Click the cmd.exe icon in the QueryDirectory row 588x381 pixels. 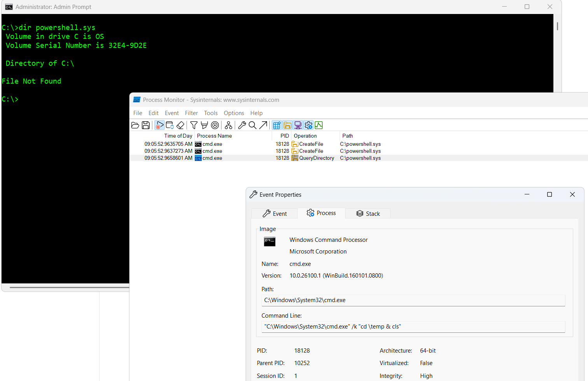pyautogui.click(x=198, y=158)
